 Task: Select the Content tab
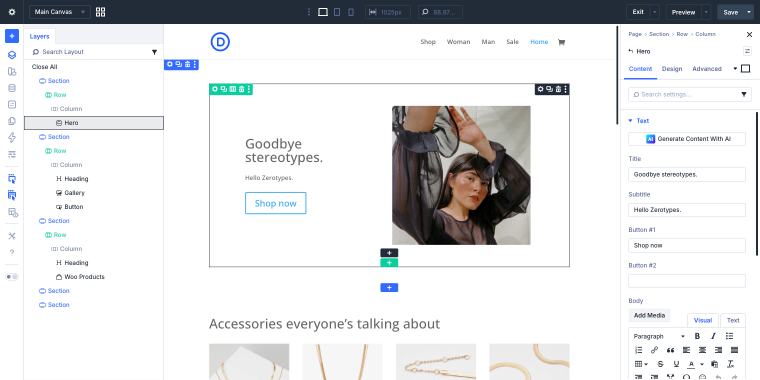640,69
